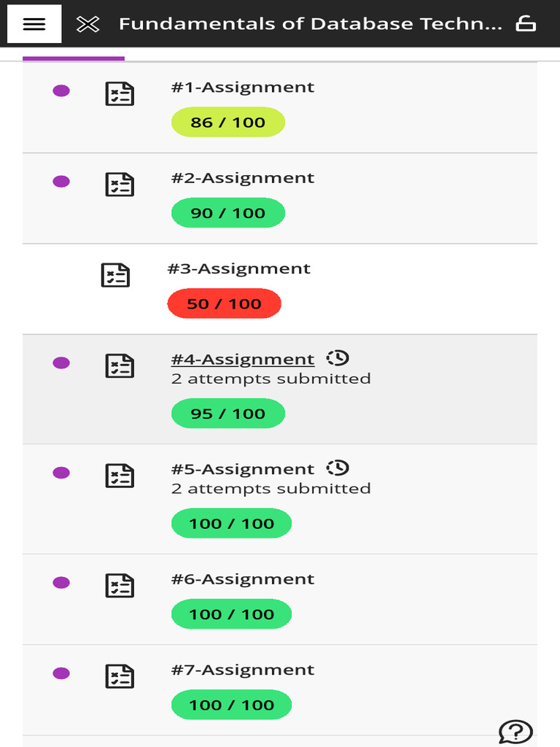Click the #6-Assignment document icon
This screenshot has height=747, width=560.
tap(120, 586)
